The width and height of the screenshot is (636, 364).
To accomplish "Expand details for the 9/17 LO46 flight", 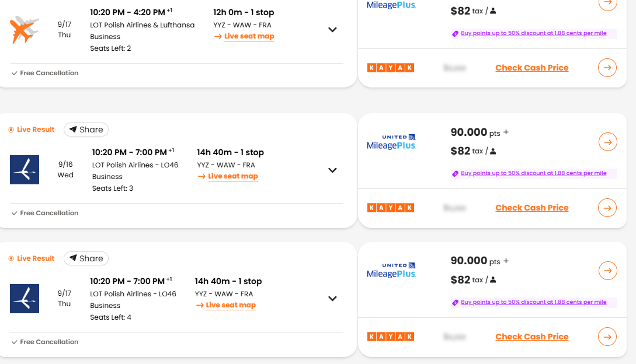I will click(x=332, y=299).
